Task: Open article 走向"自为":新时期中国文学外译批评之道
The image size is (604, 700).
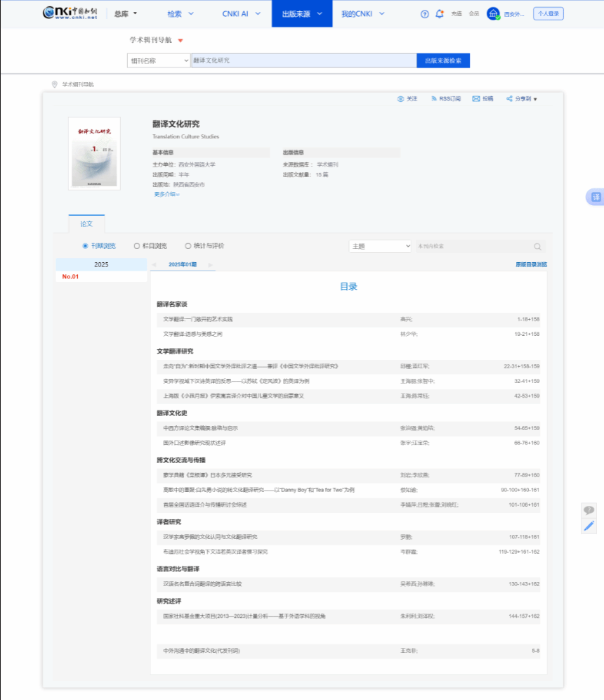Action: click(x=251, y=366)
